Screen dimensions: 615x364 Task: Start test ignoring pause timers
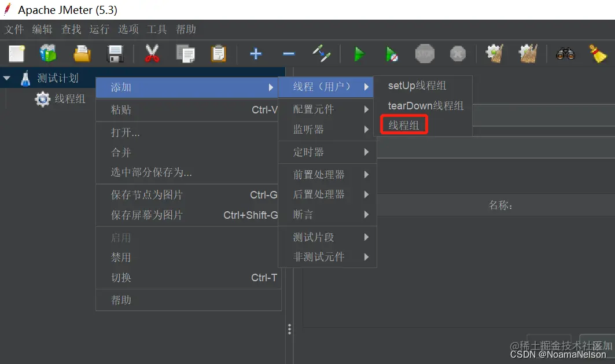pos(392,53)
